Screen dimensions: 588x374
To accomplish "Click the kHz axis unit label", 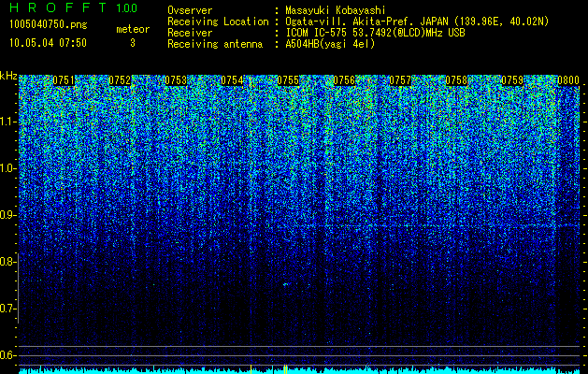I will [8, 76].
